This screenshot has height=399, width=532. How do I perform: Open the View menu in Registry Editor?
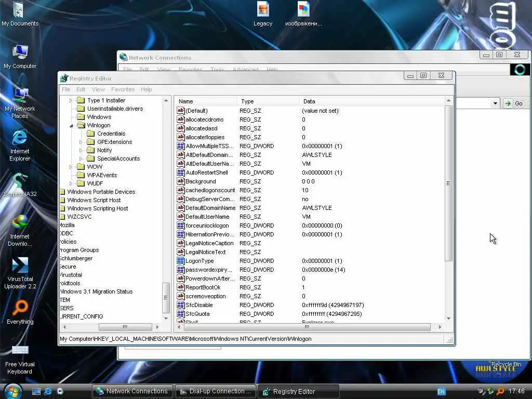(98, 89)
